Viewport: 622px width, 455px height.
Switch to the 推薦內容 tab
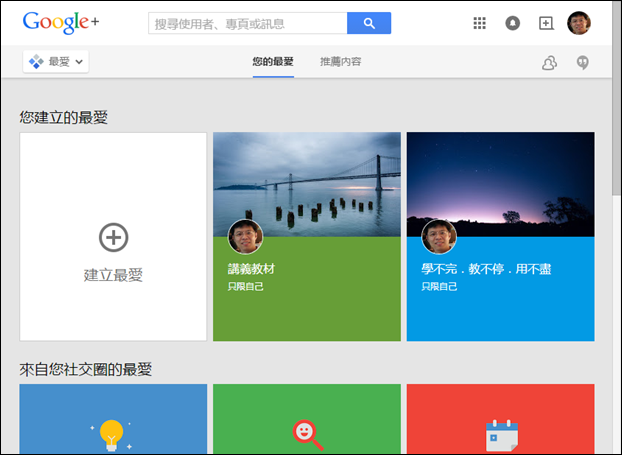click(341, 61)
